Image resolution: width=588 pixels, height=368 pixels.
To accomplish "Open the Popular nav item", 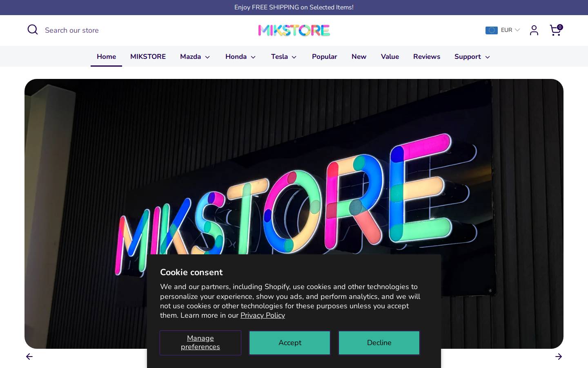I will [325, 57].
